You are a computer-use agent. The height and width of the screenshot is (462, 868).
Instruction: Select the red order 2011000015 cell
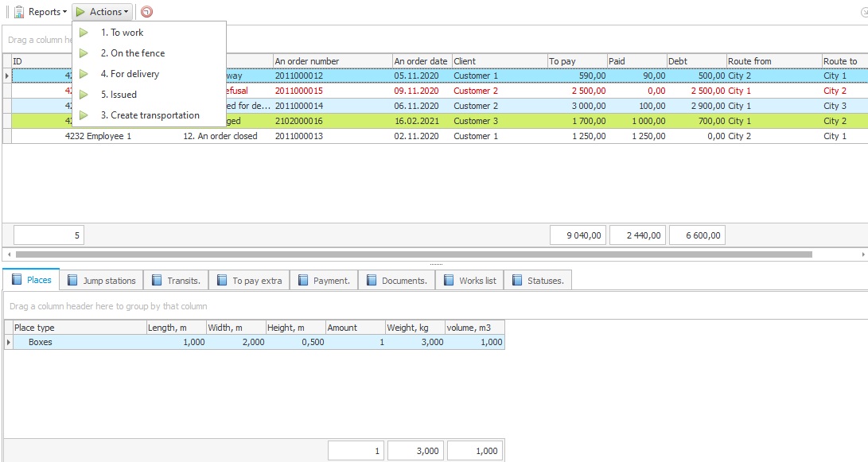pos(333,91)
